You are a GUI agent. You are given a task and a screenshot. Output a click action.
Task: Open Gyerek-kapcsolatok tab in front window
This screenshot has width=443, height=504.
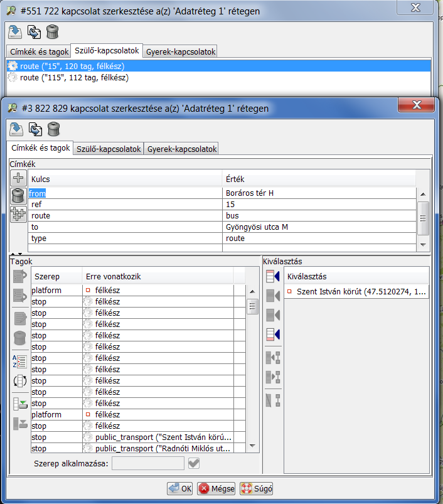click(x=181, y=149)
